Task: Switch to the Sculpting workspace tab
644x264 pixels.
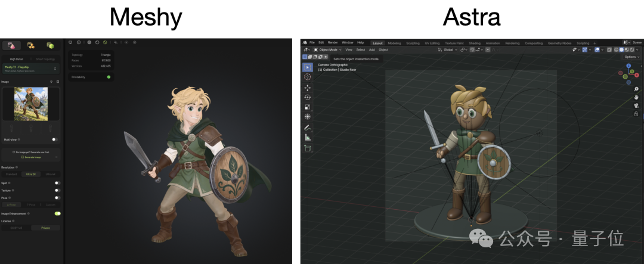Action: click(x=413, y=43)
